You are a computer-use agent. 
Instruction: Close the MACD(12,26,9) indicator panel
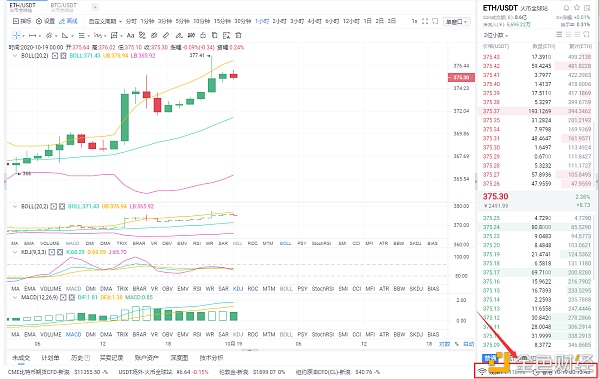pyautogui.click(x=72, y=297)
